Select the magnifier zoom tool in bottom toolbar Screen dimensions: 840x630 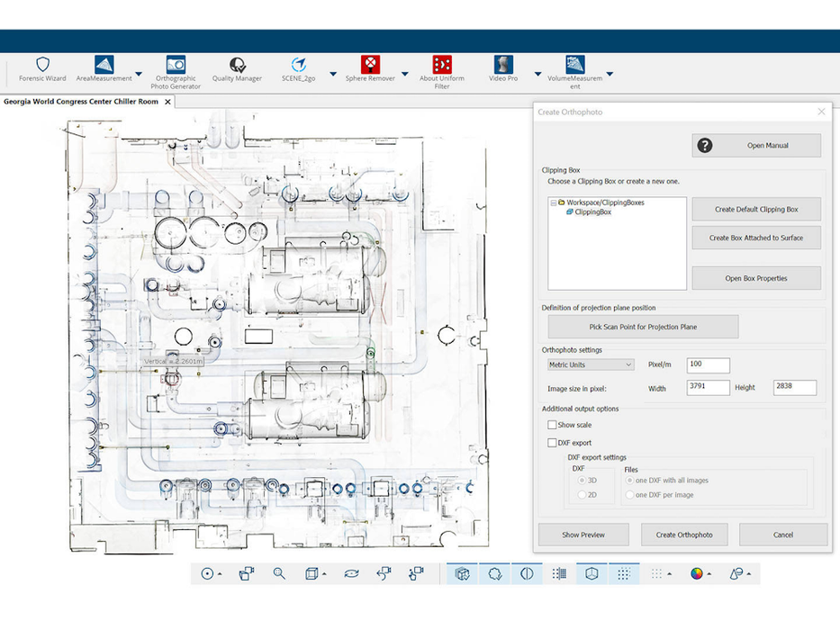coord(279,573)
